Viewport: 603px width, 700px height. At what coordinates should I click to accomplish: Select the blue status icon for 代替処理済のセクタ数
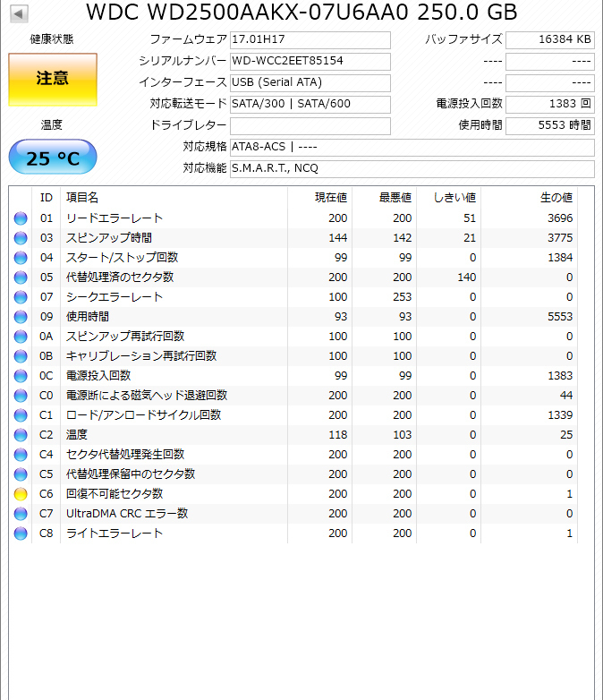[x=21, y=277]
